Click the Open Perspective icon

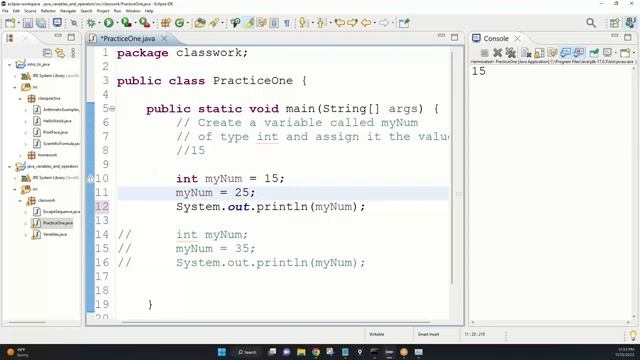pos(614,23)
